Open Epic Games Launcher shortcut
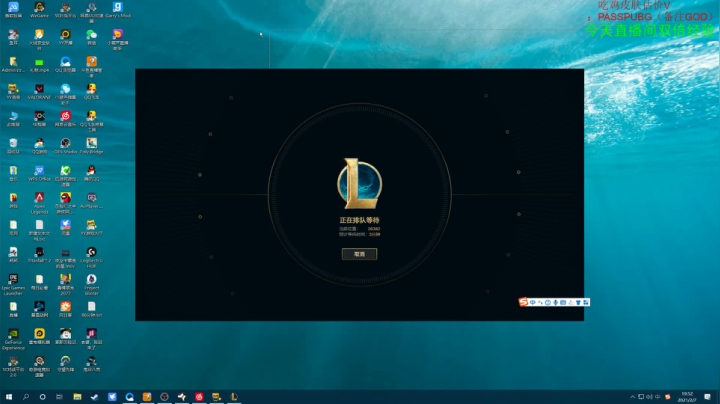 [13, 285]
